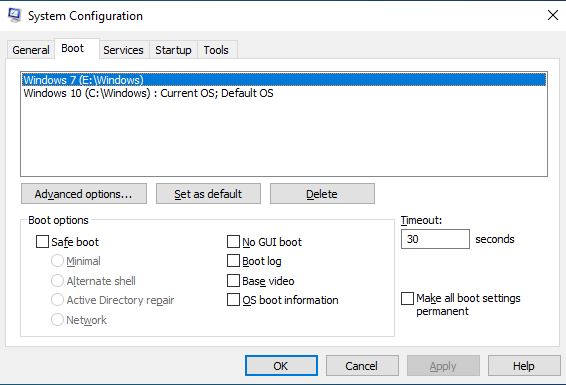Select the Boot tab
Image resolution: width=566 pixels, height=385 pixels.
[x=77, y=48]
